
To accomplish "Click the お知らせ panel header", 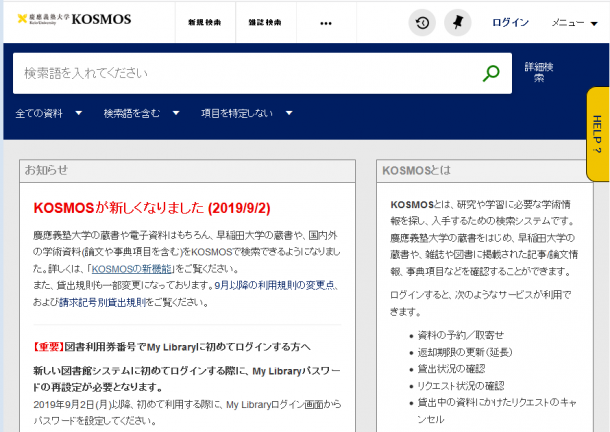I will pos(188,170).
